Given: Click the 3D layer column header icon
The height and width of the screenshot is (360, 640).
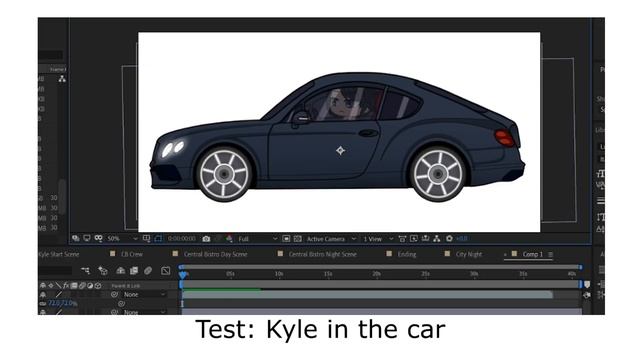Looking at the screenshot, I should click(x=98, y=286).
